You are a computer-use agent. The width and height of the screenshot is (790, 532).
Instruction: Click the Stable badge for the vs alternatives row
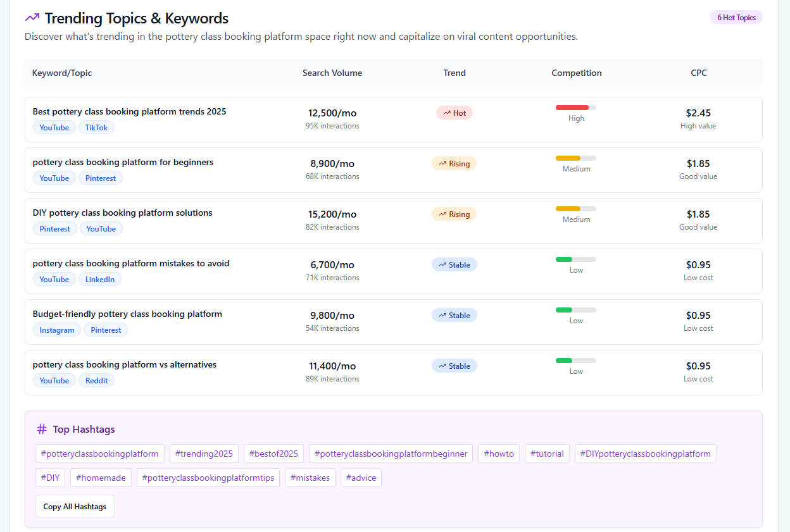click(x=454, y=366)
